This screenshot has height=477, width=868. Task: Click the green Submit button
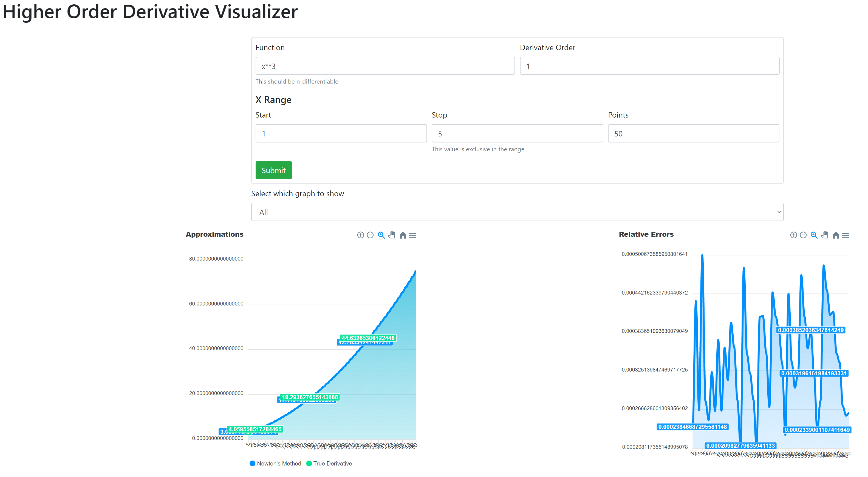tap(273, 170)
